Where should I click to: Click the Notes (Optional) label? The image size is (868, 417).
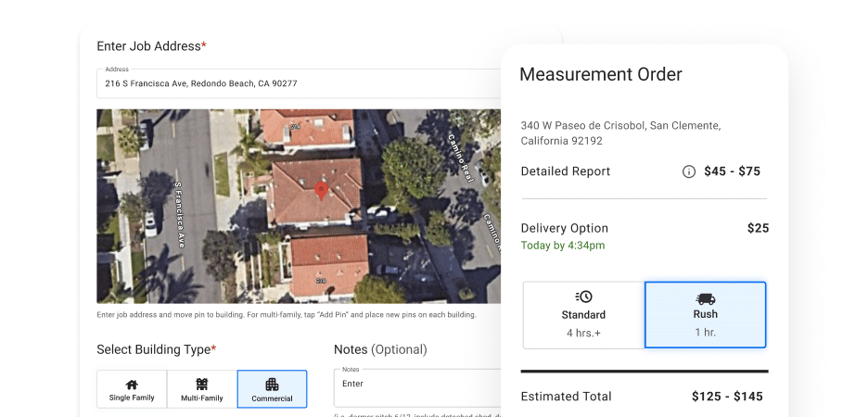(x=380, y=349)
